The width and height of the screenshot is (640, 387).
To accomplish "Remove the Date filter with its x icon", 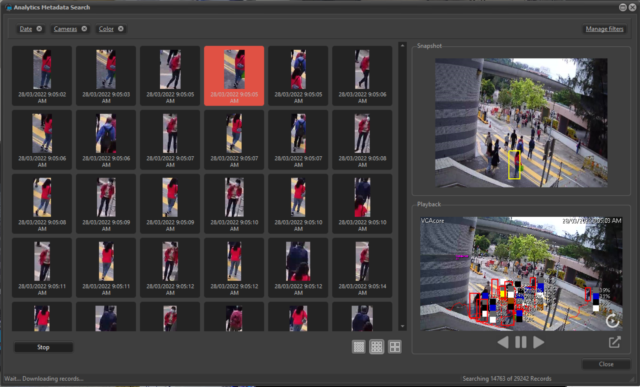I will coord(39,29).
